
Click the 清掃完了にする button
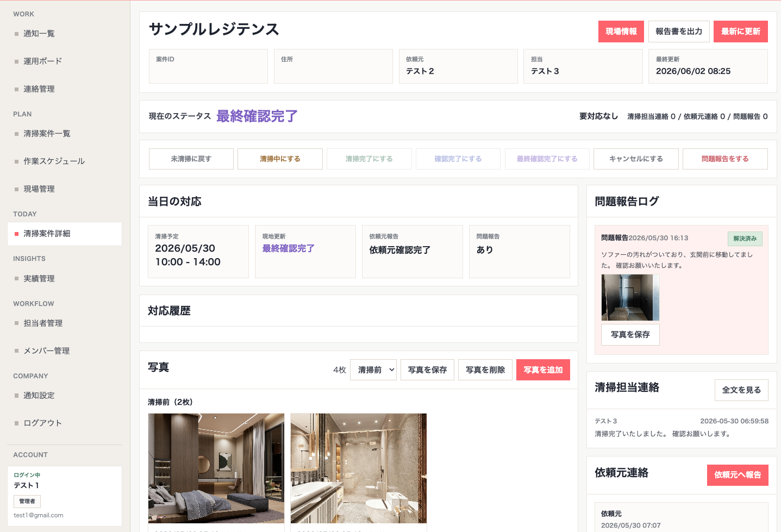click(369, 159)
